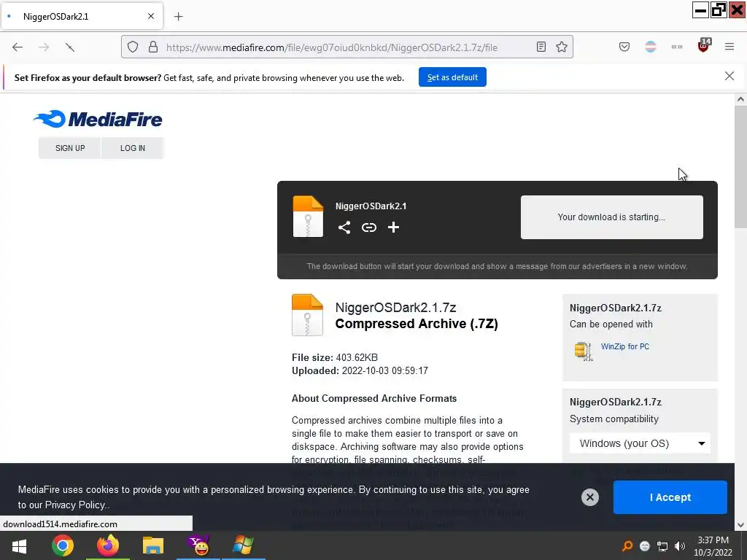Close the default browser notification bar
The width and height of the screenshot is (747, 560).
point(729,76)
